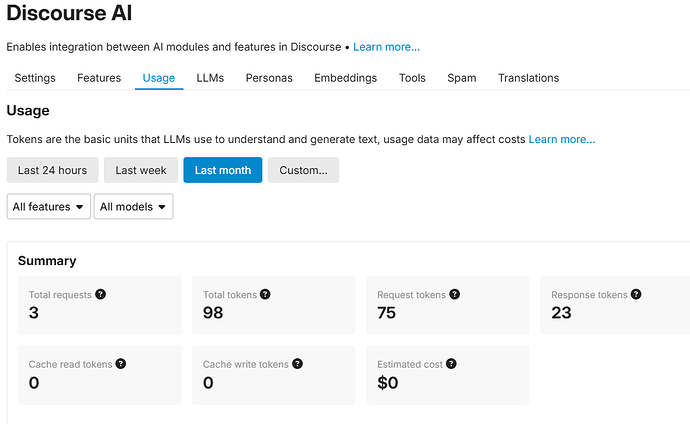Screen dimensions: 690x424
Task: Expand the All models dropdown
Action: click(x=133, y=206)
